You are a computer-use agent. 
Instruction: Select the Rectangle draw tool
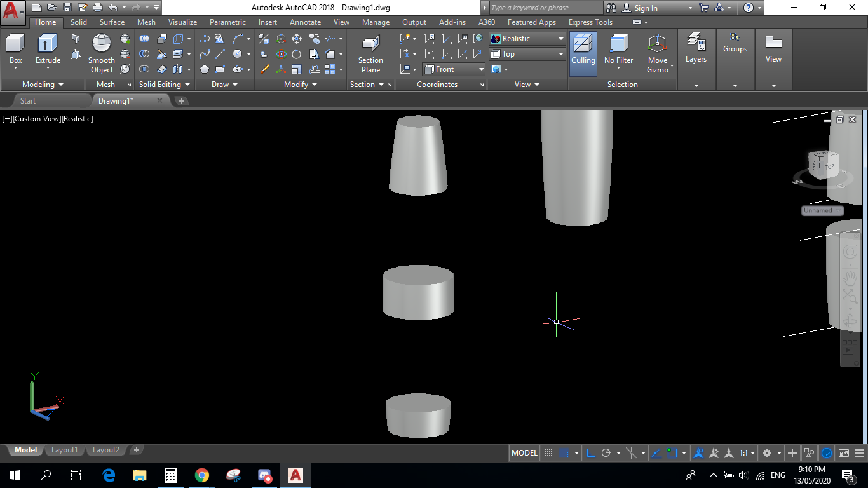(220, 69)
